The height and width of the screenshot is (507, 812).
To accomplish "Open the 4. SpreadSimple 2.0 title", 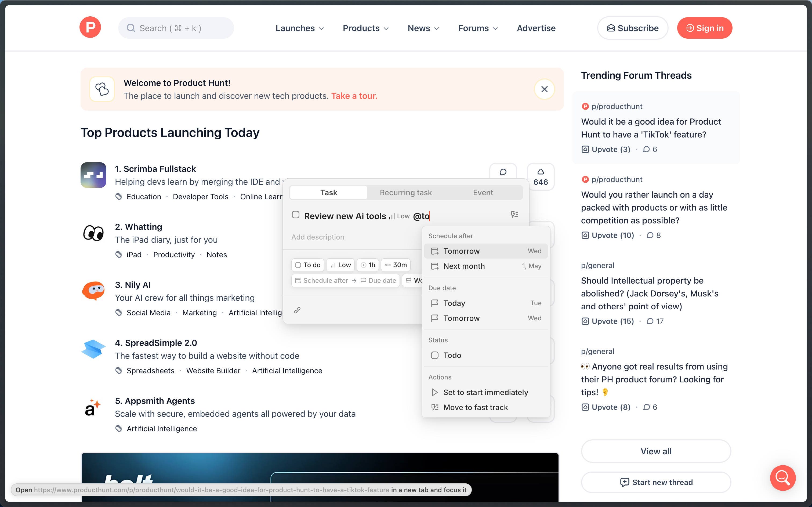I will pyautogui.click(x=156, y=343).
